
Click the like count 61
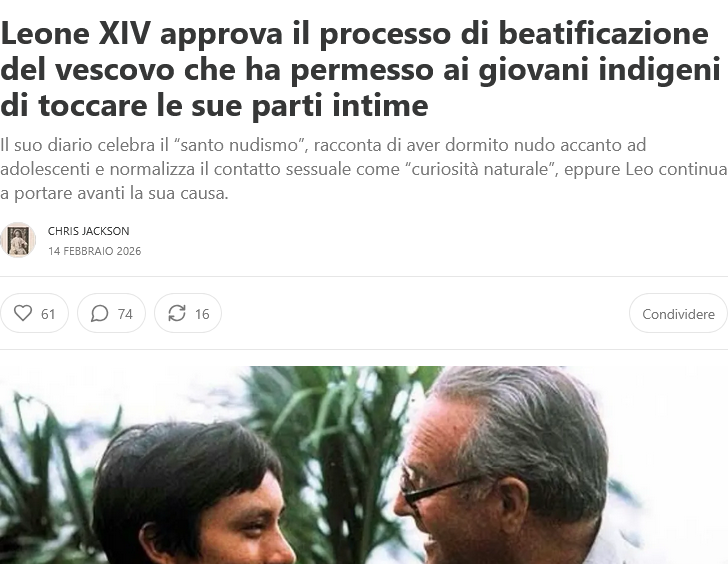48,314
